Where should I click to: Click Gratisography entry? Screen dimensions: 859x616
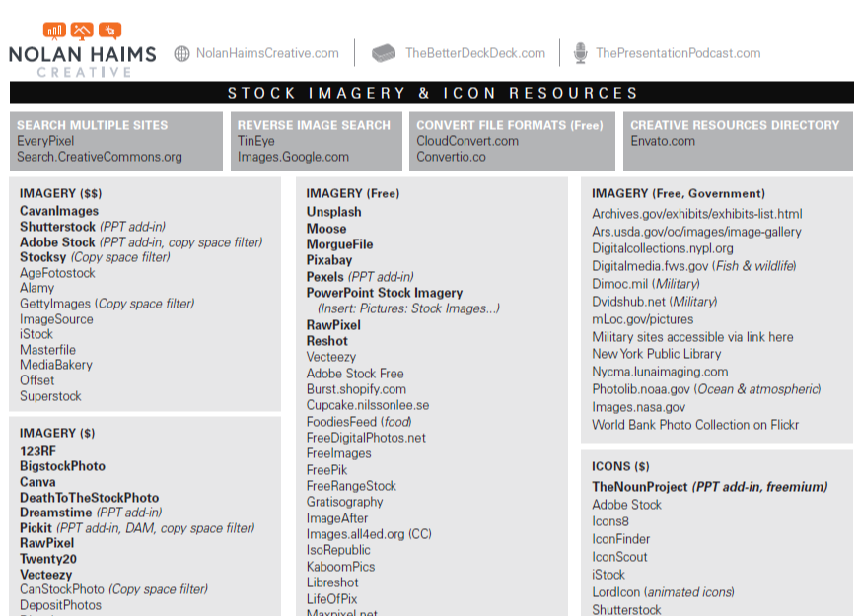coord(344,502)
